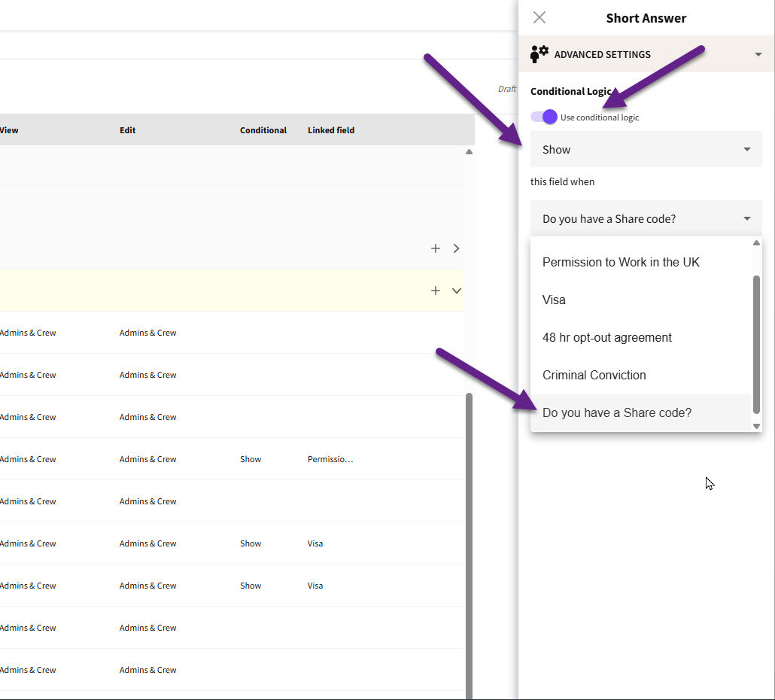
Task: Click the Conditional column header
Action: pyautogui.click(x=263, y=130)
